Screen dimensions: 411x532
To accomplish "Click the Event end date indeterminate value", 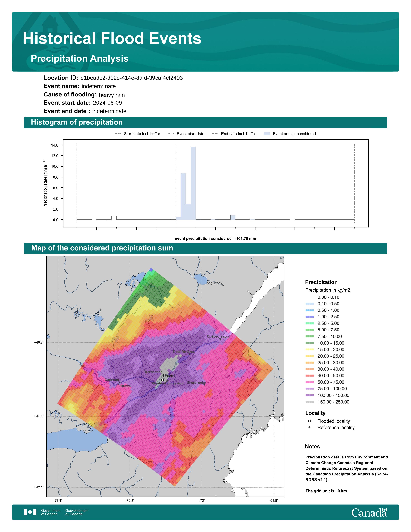I will [109, 111].
